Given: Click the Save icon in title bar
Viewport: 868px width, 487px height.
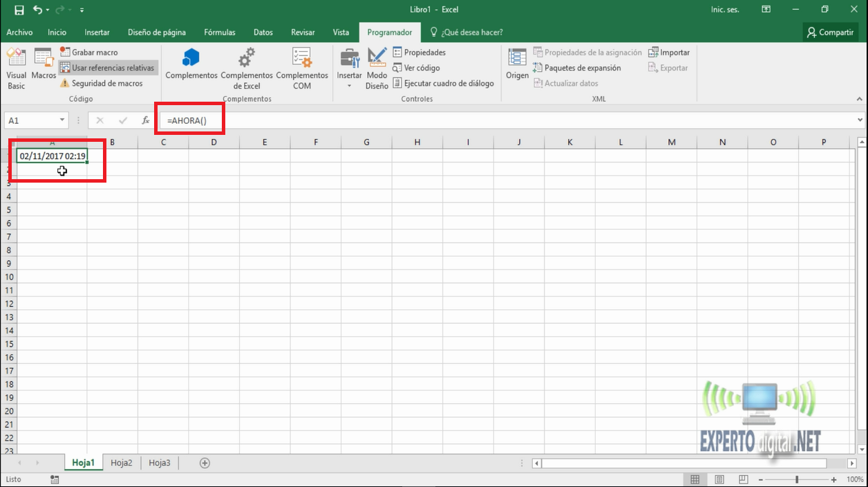Looking at the screenshot, I should pos(19,10).
